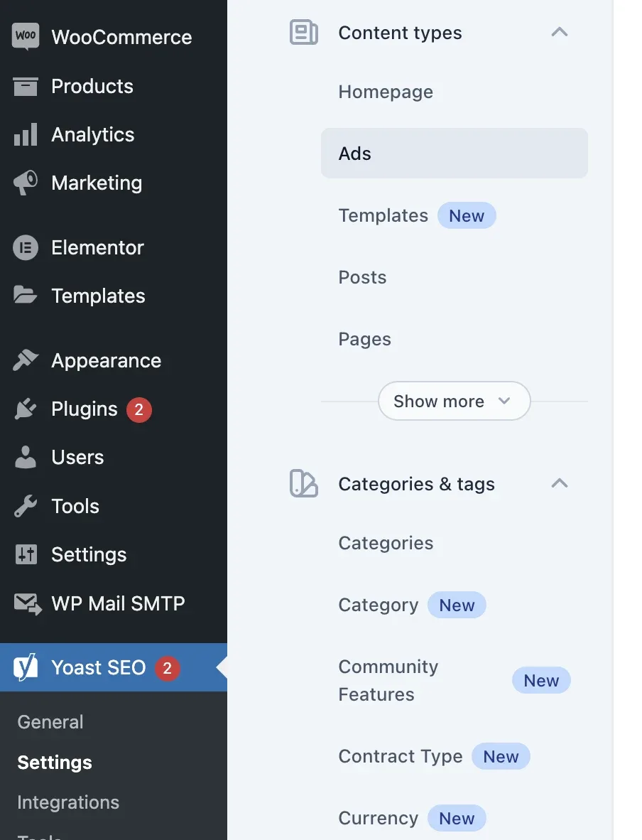Click the Plugins update count badge
The image size is (642, 840).
point(139,410)
